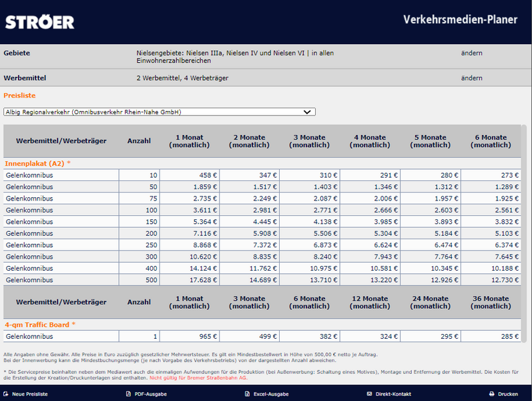Click the 382 € Traffic Board price

tap(310, 336)
